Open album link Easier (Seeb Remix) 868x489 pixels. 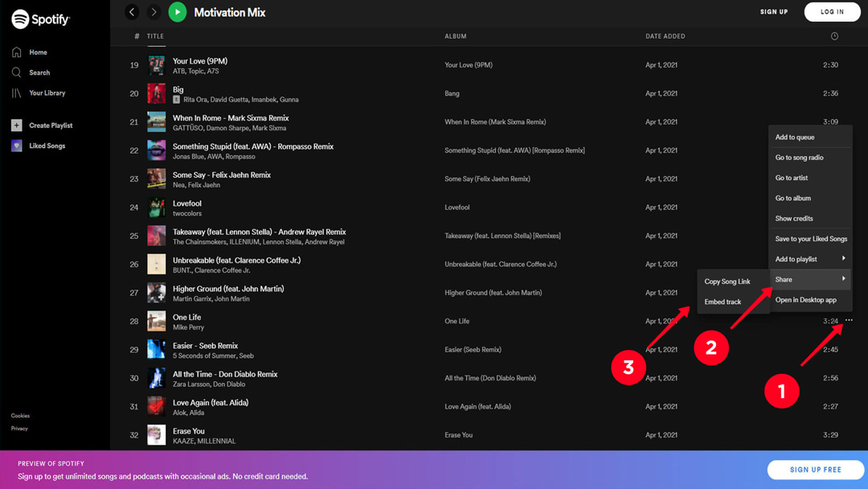coord(473,350)
